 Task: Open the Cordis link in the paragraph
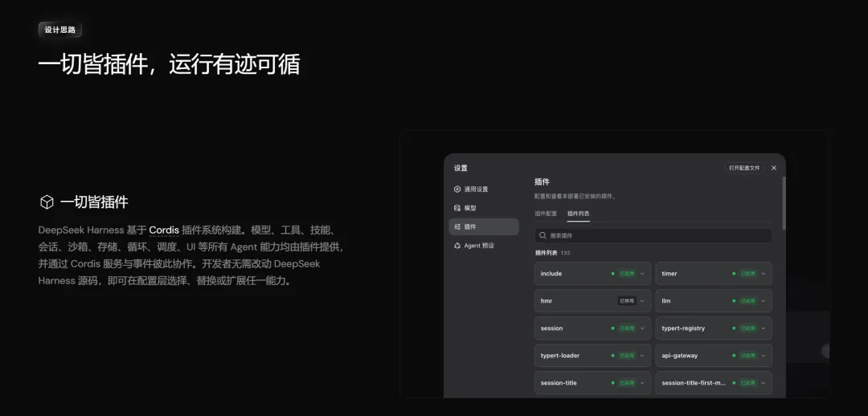tap(164, 230)
